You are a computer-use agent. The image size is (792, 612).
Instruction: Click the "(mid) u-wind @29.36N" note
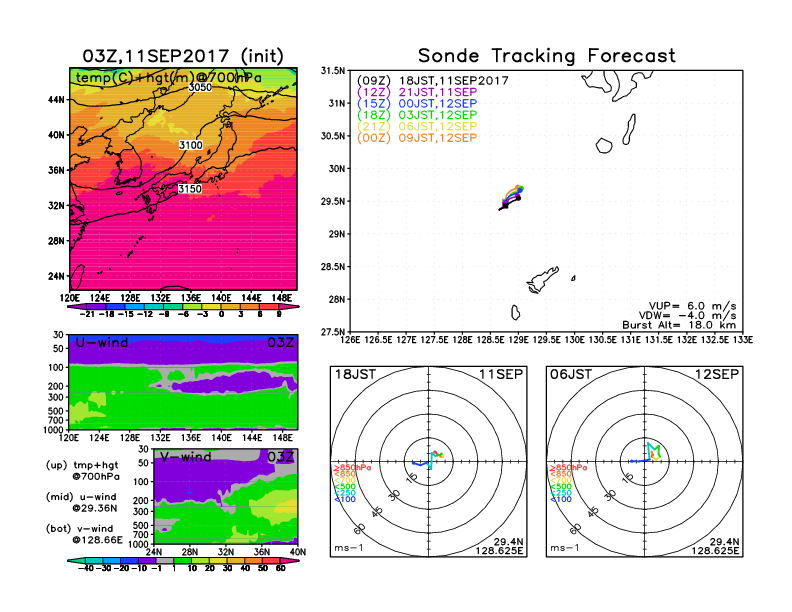click(x=81, y=503)
